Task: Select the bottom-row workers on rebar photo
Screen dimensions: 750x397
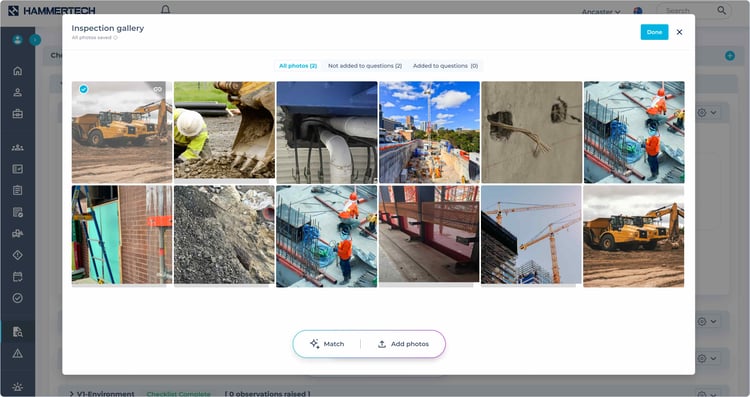Action: tap(327, 236)
